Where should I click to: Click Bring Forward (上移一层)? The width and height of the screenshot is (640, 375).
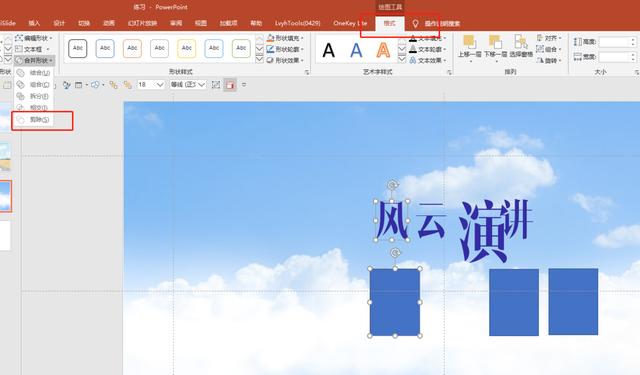[x=469, y=48]
